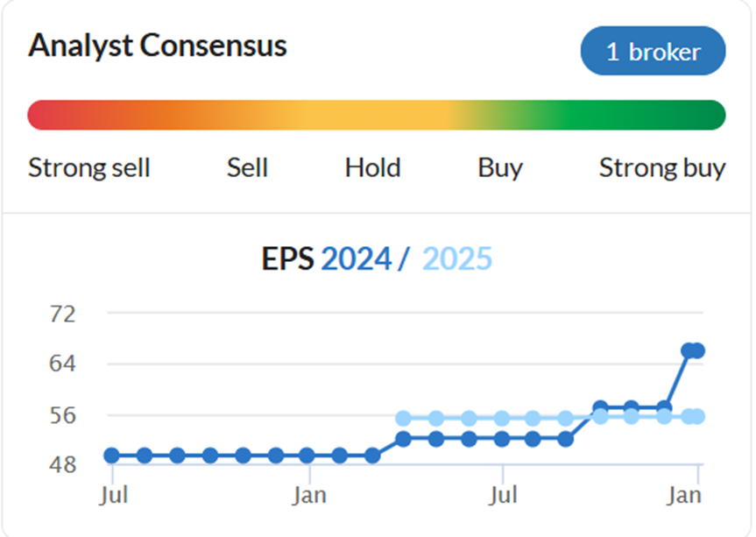Viewport: 756px width, 537px height.
Task: Click the rightmost "Jan" x-axis label
Action: (x=683, y=495)
